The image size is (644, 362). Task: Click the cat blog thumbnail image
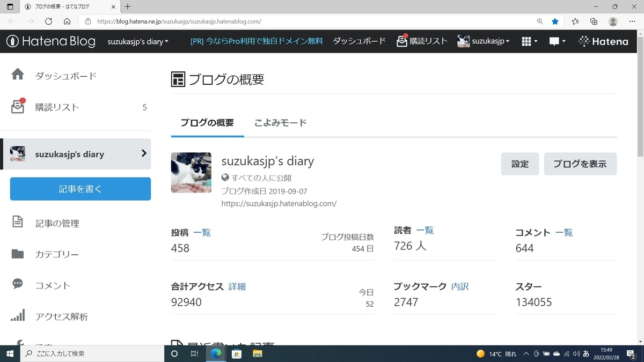(x=191, y=173)
